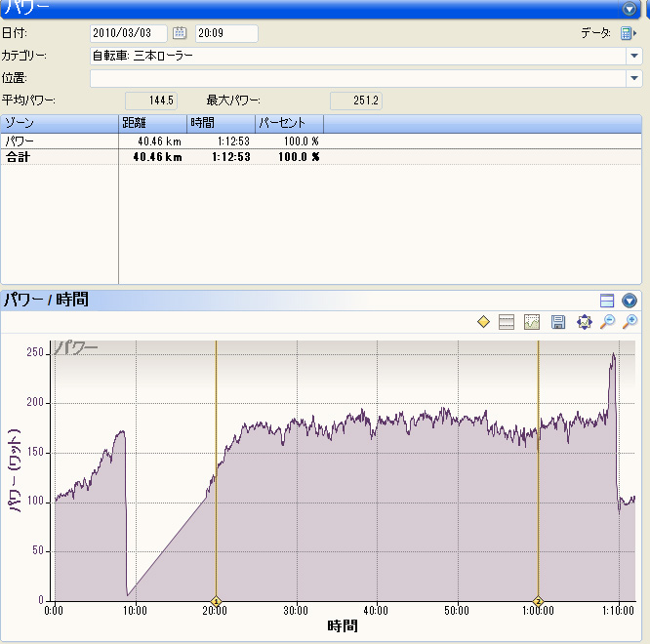Click the 30:00 tick on the time axis

[x=296, y=611]
